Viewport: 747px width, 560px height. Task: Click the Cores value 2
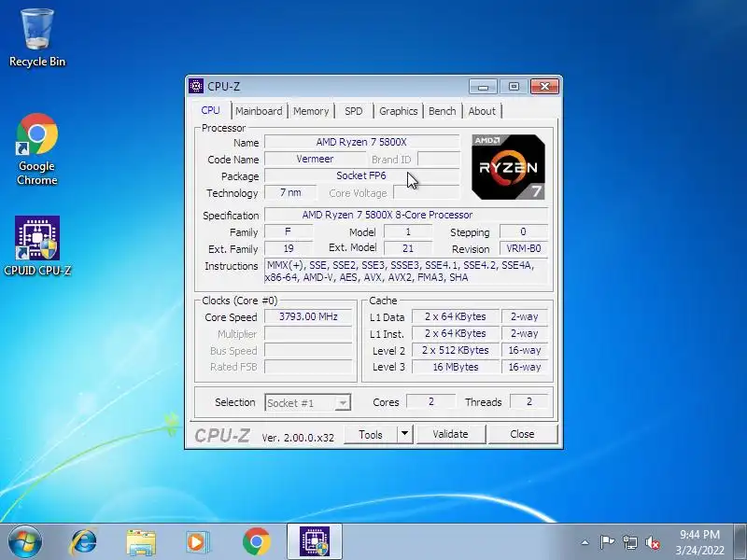tap(430, 402)
